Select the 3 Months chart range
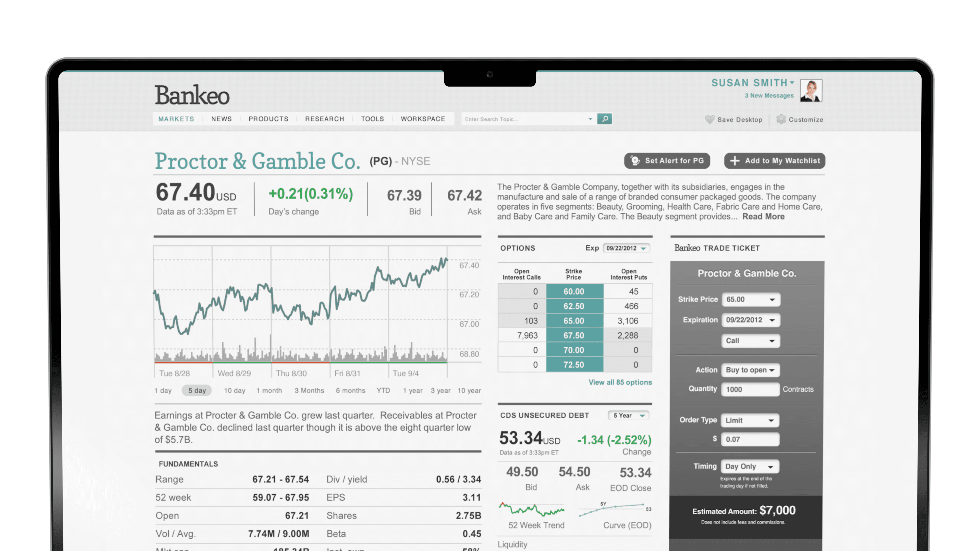Image resolution: width=980 pixels, height=551 pixels. point(309,391)
